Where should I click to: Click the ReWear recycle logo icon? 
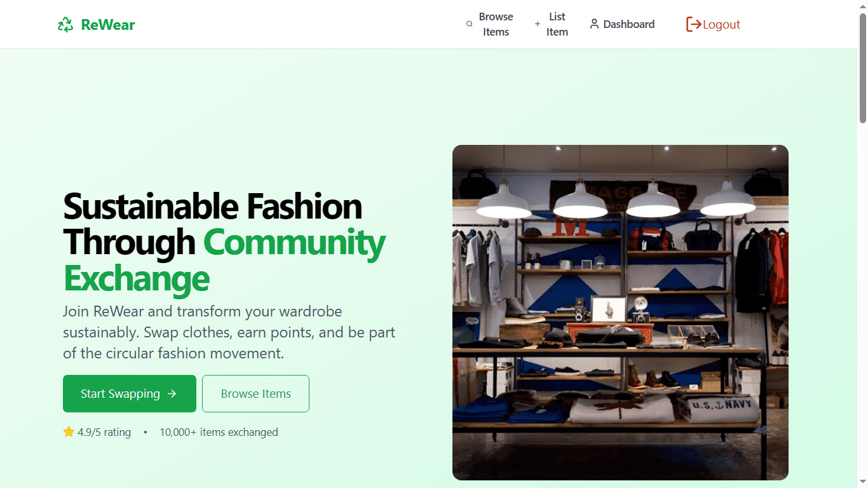coord(65,25)
